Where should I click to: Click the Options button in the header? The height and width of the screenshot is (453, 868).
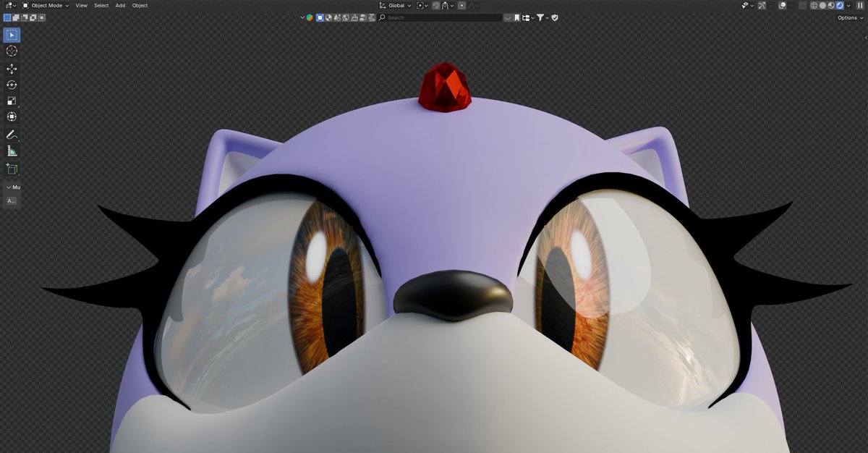(847, 17)
